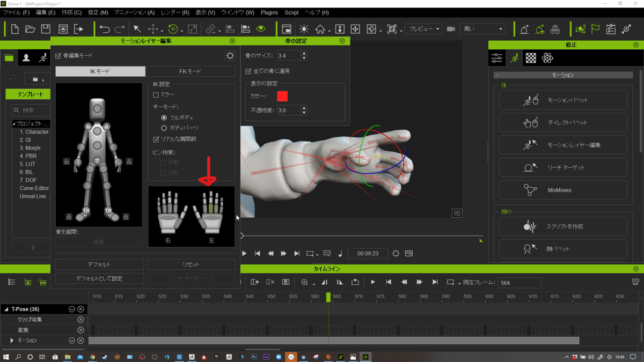This screenshot has width=644, height=362.
Task: Toggle the lock next to the puppet's right hand
Action: (x=67, y=161)
